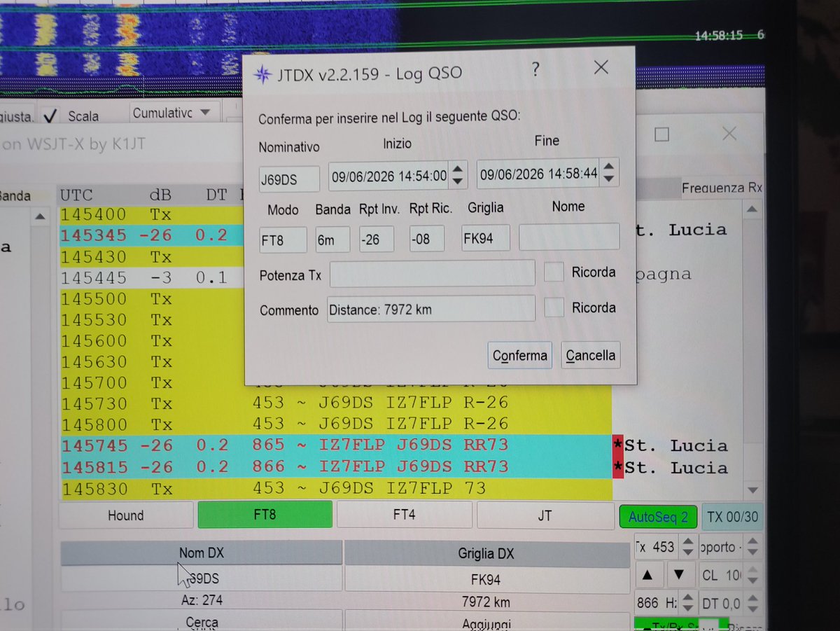Viewport: 840px width, 631px height.
Task: Click the Inizio date-time field
Action: click(389, 175)
